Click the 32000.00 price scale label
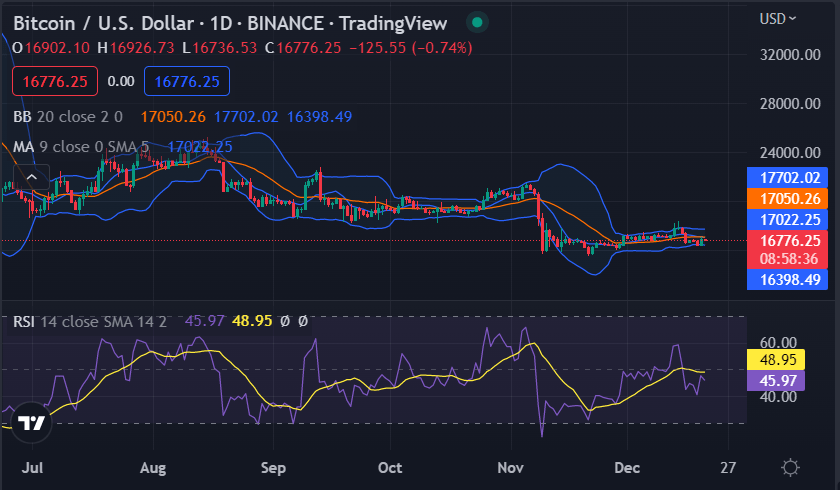840x490 pixels. click(790, 55)
